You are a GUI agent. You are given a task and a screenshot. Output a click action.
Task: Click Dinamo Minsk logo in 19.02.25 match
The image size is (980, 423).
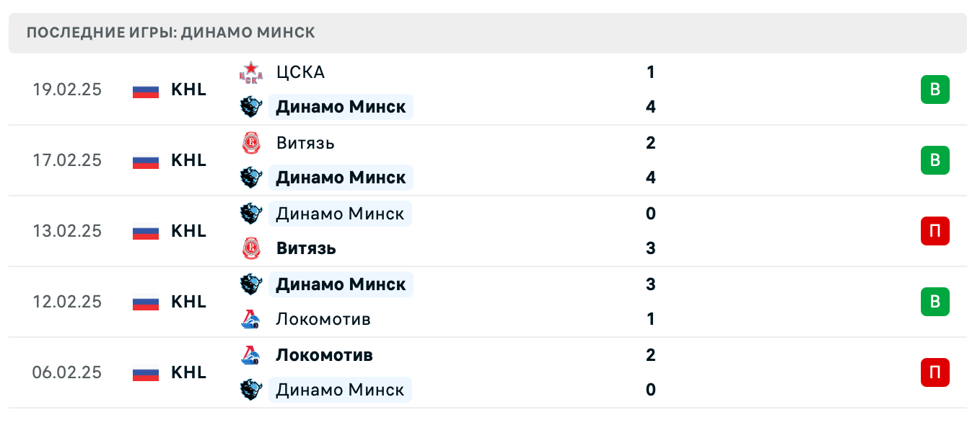(x=250, y=107)
